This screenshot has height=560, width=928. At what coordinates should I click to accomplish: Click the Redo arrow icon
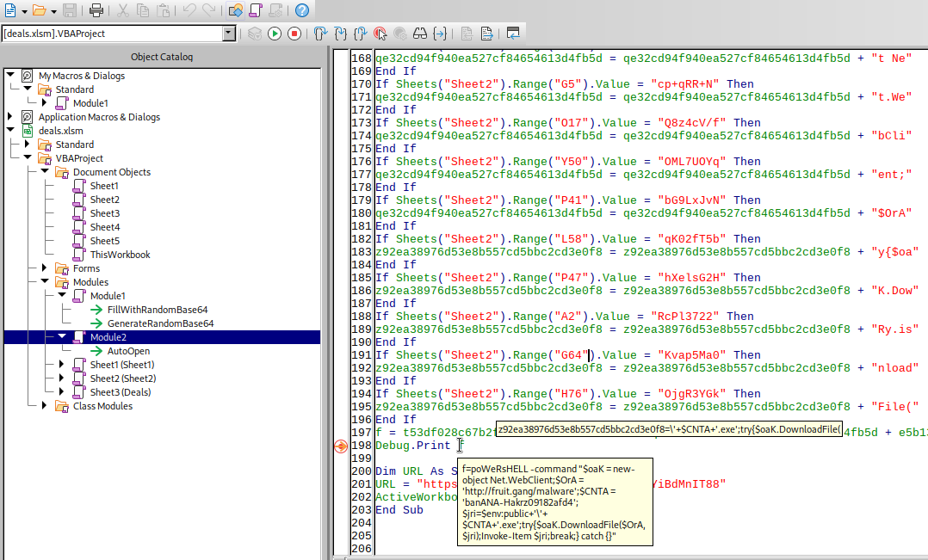(x=209, y=10)
